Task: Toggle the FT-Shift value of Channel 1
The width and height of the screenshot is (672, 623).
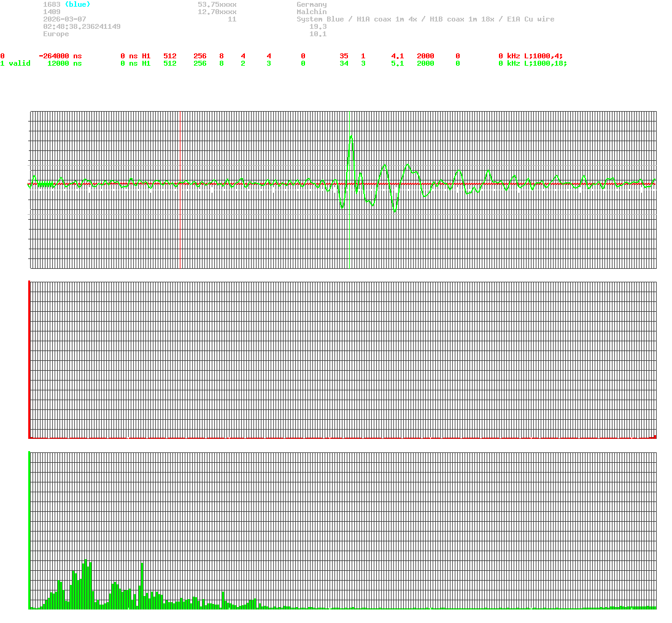Action: tap(303, 63)
